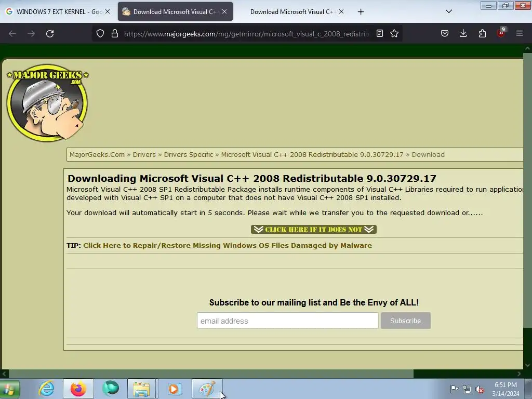Switch to third Download Microsoft Visual tab
This screenshot has width=532, height=399.
point(292,12)
